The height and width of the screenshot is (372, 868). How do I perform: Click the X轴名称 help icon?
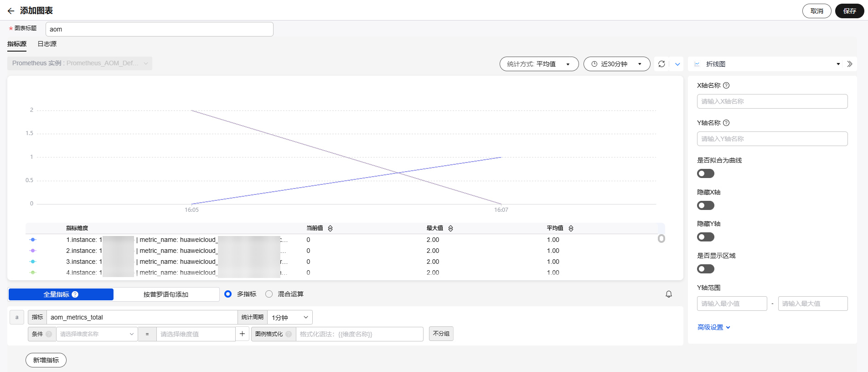[x=726, y=85]
